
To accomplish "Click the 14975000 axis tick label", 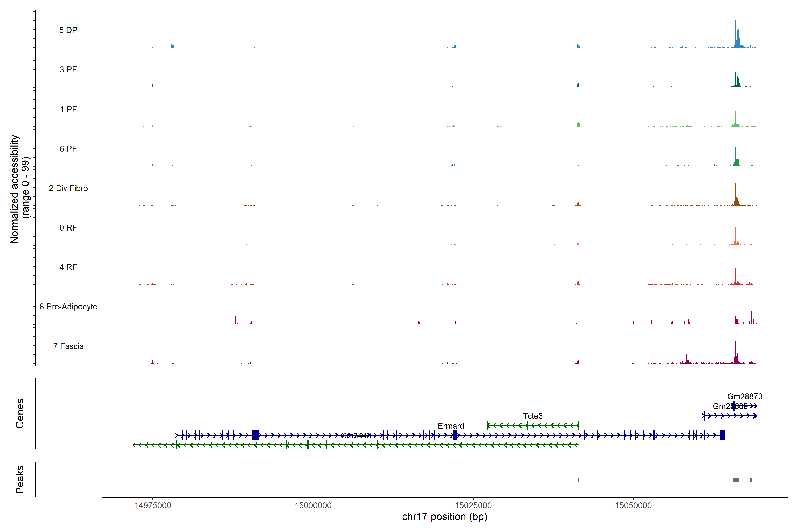I will point(153,506).
